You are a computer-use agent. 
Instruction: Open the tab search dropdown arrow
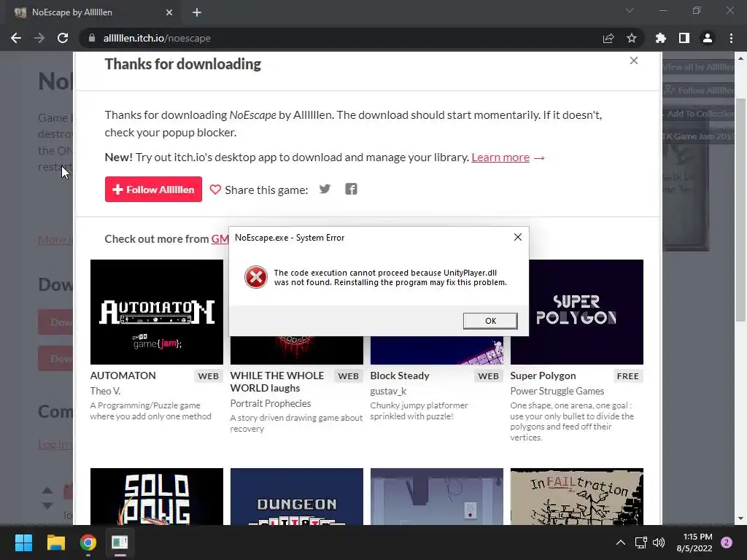pyautogui.click(x=630, y=10)
